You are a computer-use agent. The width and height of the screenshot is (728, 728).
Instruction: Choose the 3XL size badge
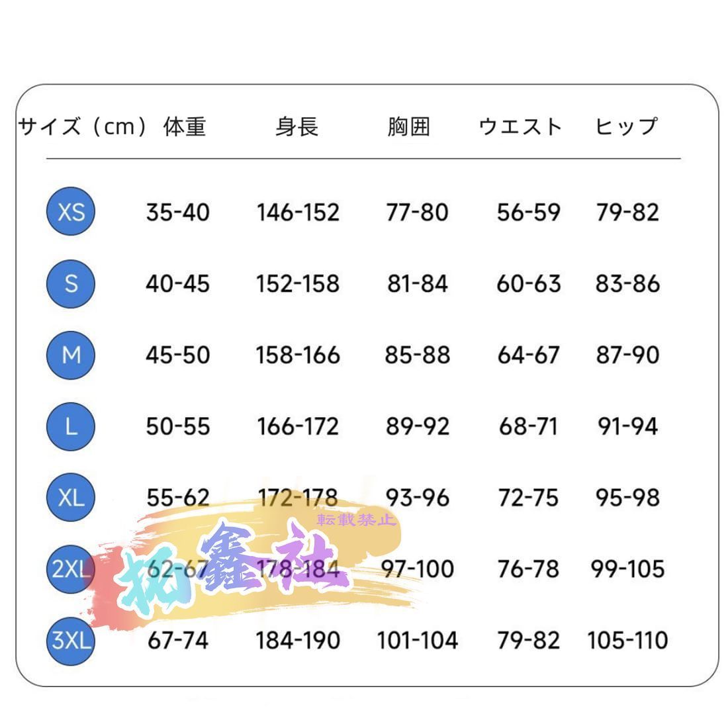coord(71,640)
